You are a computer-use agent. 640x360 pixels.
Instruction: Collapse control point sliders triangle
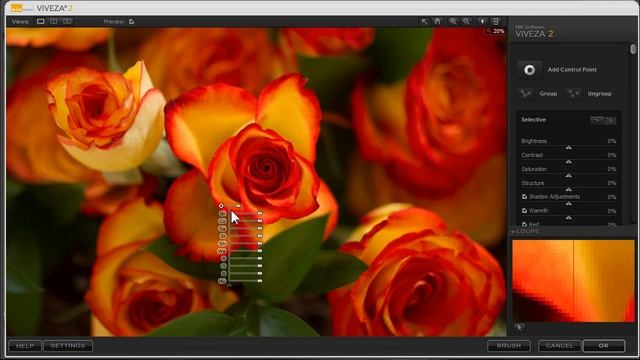(x=229, y=285)
